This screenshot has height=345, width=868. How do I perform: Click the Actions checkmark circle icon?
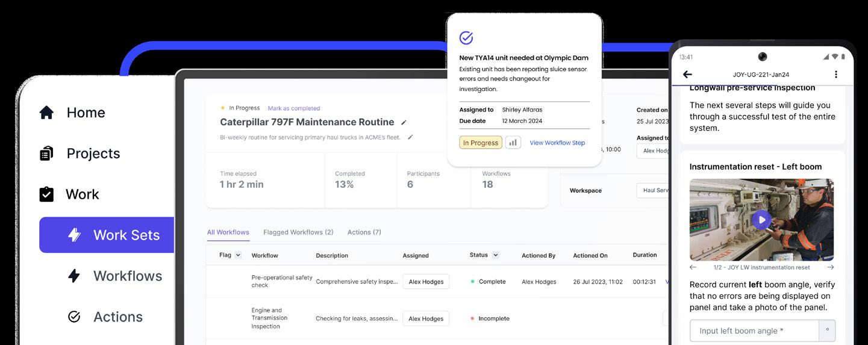74,317
